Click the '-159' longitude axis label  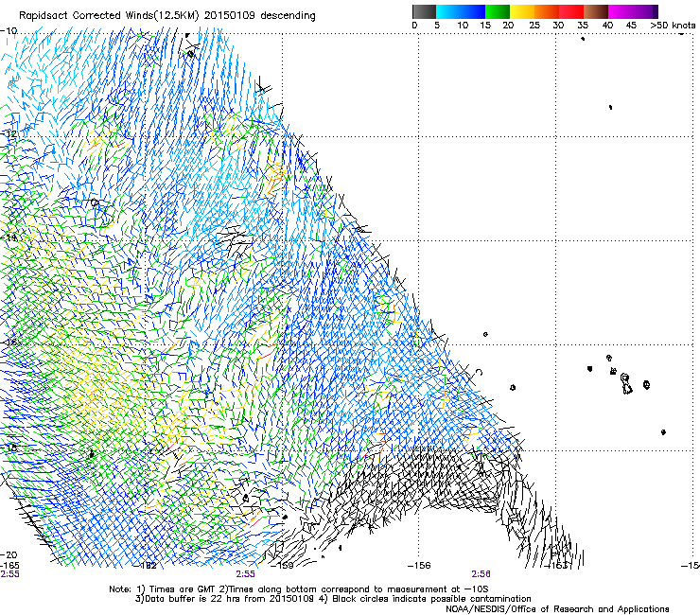point(283,566)
